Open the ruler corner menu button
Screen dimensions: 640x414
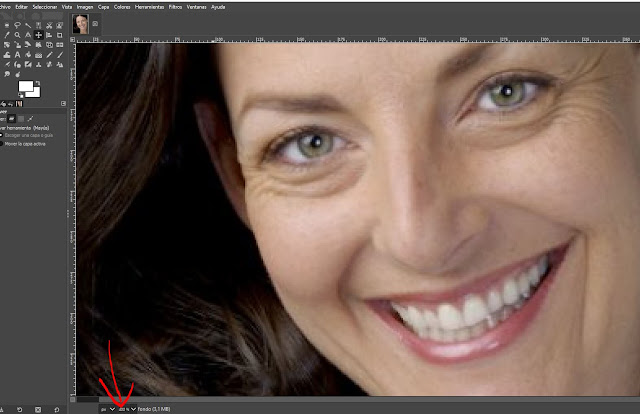(x=72, y=40)
